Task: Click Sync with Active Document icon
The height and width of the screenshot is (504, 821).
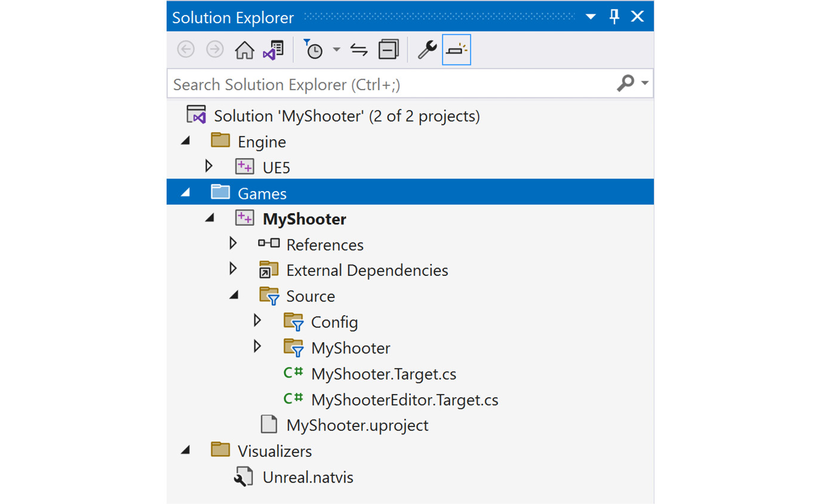Action: 359,50
